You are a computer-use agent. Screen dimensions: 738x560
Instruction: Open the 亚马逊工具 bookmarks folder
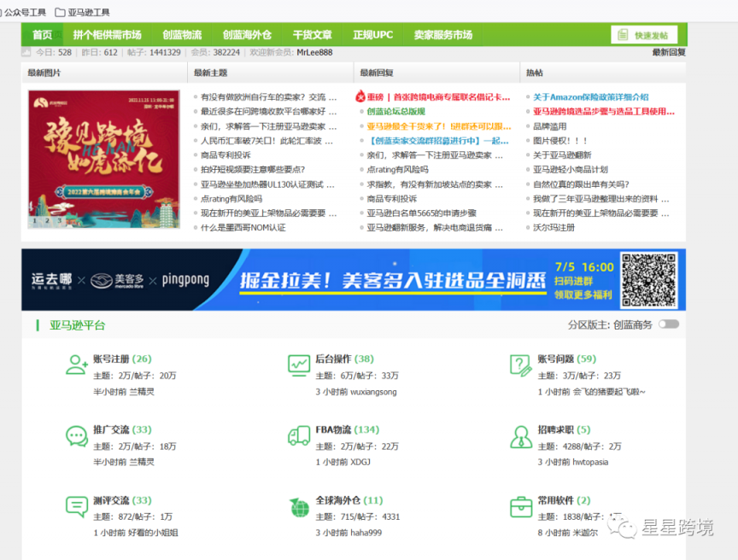pos(82,12)
